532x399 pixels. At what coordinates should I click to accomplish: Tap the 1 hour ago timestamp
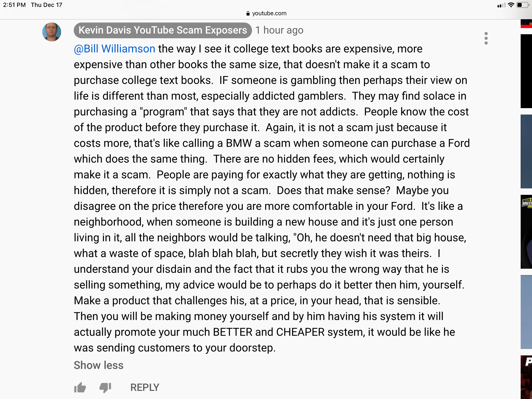pyautogui.click(x=279, y=30)
